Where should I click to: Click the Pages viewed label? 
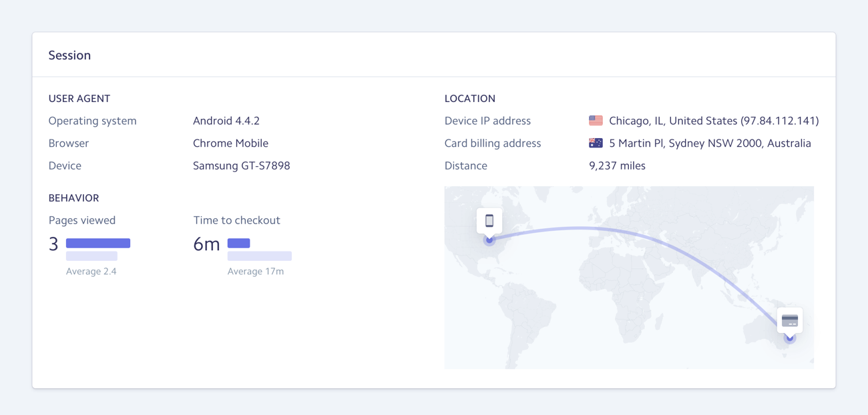[x=82, y=220]
